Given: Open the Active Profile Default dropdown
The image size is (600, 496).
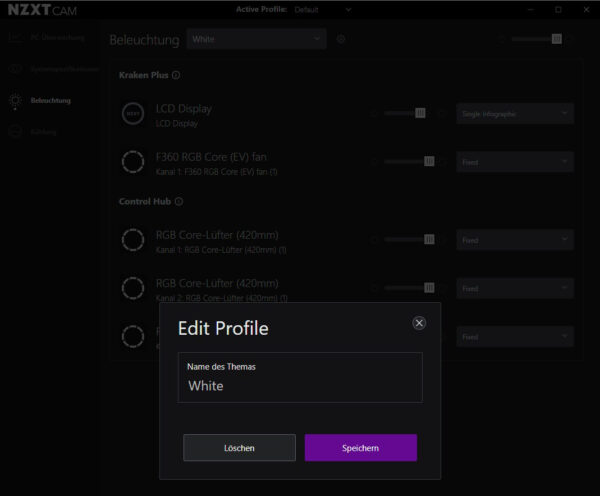Looking at the screenshot, I should click(323, 10).
